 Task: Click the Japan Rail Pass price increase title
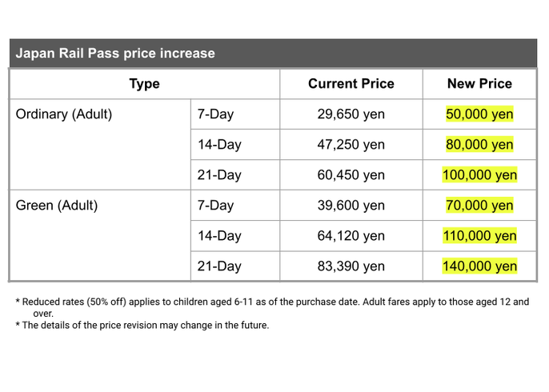pyautogui.click(x=115, y=53)
